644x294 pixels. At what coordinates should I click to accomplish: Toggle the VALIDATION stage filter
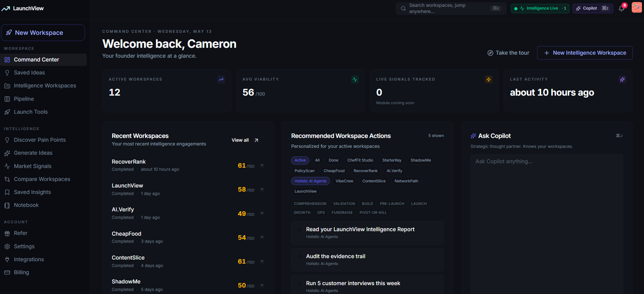coord(344,204)
